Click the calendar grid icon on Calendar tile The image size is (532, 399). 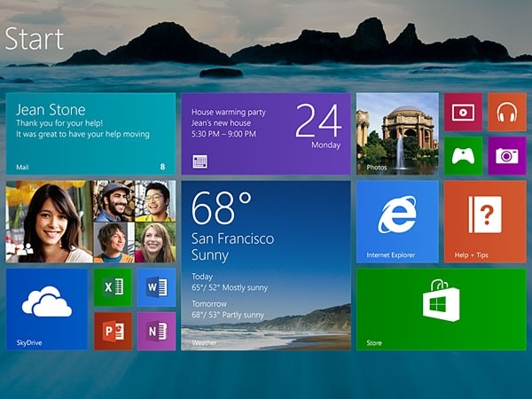tap(200, 162)
